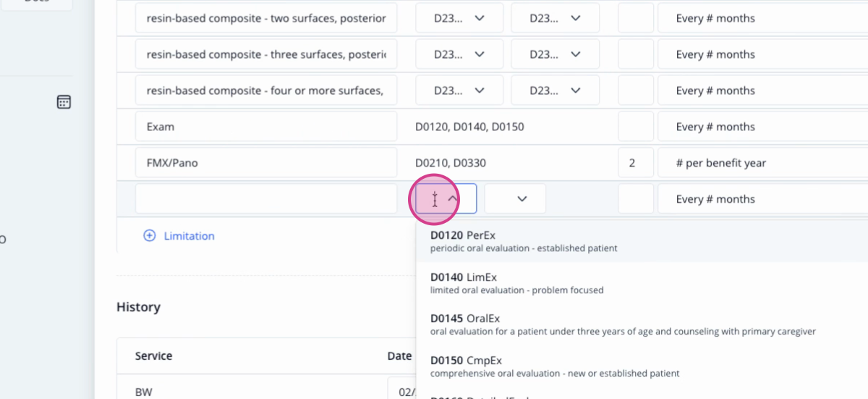The height and width of the screenshot is (399, 868).
Task: Click the empty name field in the blank row
Action: click(266, 198)
